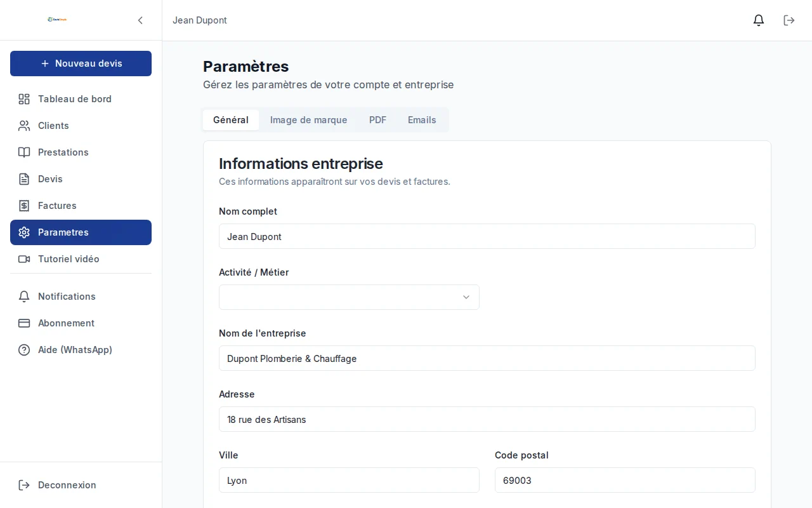Click the Deconnexion exit icon
The image size is (812, 508).
point(24,485)
